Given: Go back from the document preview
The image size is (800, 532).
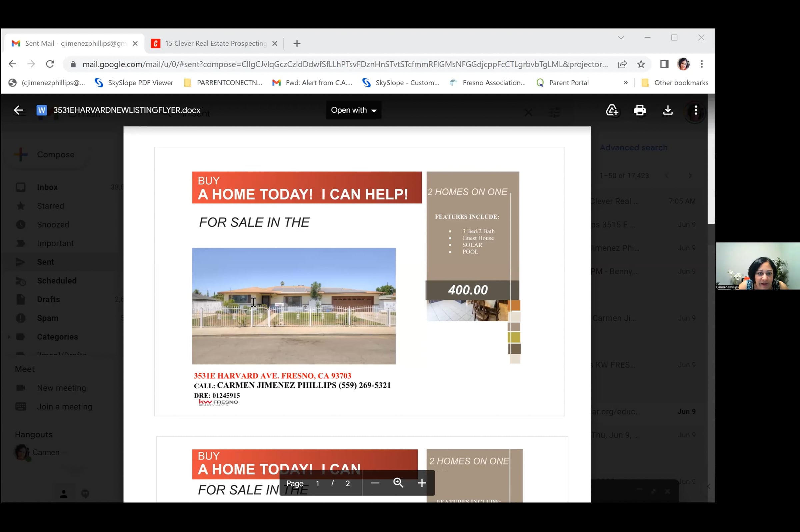Looking at the screenshot, I should 18,110.
